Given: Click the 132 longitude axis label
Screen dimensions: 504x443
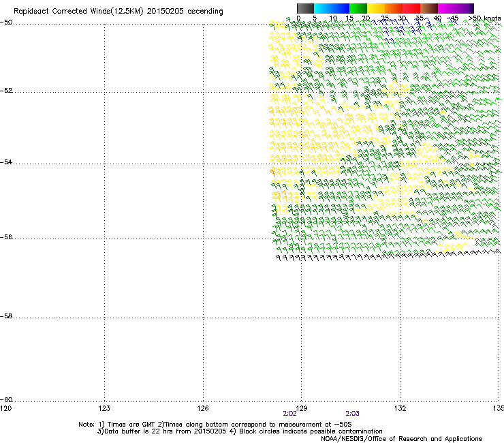Looking at the screenshot, I should 400,408.
